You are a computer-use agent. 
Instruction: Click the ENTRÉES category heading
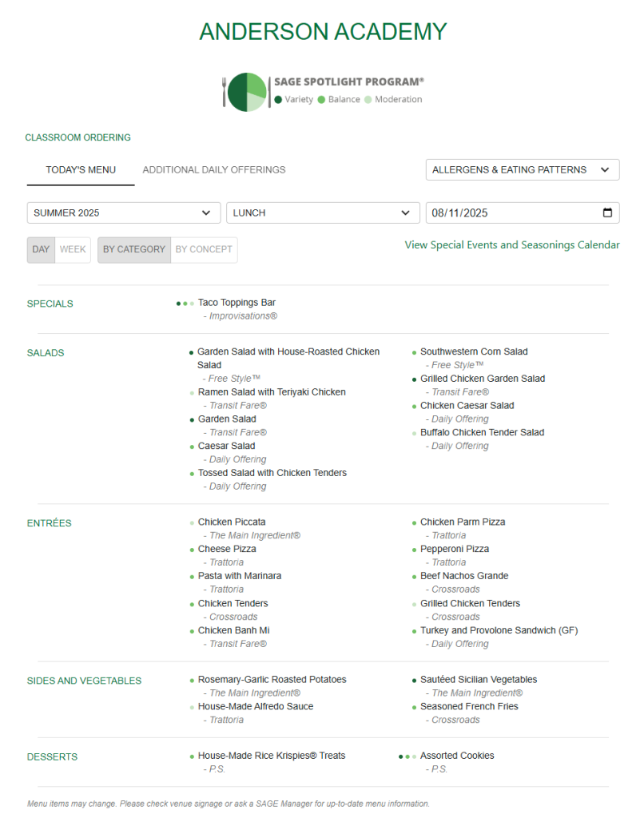pos(49,522)
